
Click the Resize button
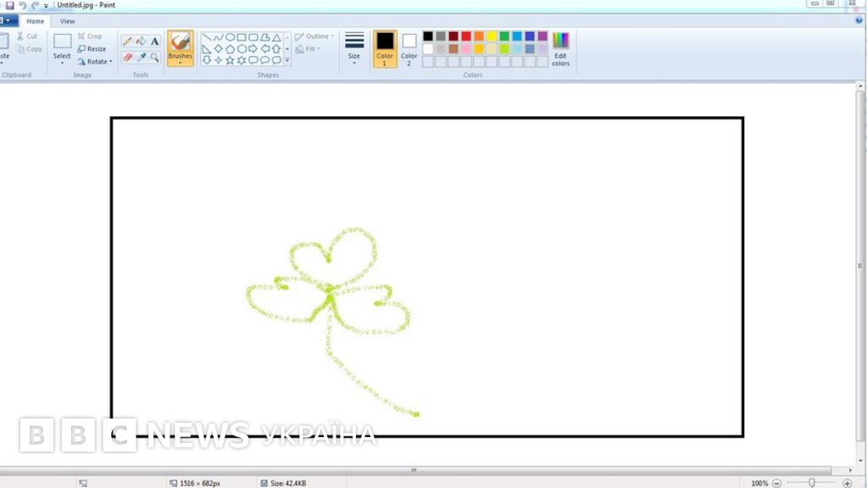click(x=92, y=49)
